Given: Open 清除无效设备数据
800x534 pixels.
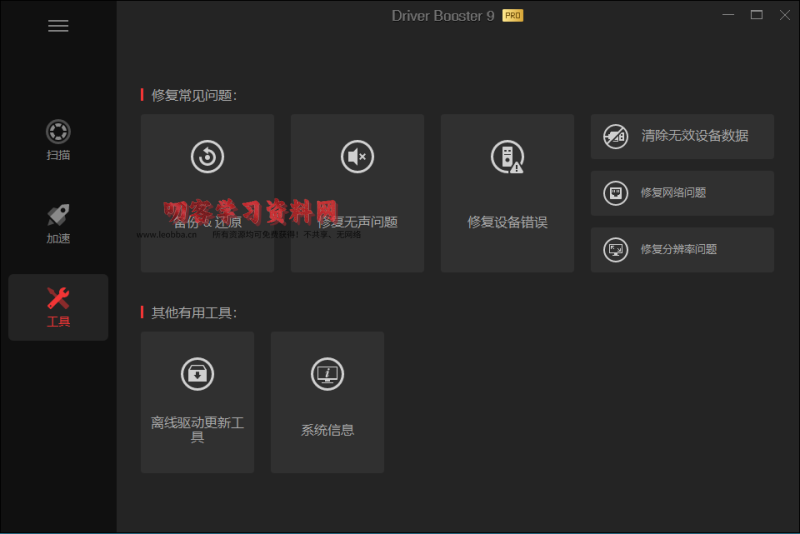Looking at the screenshot, I should [x=682, y=136].
